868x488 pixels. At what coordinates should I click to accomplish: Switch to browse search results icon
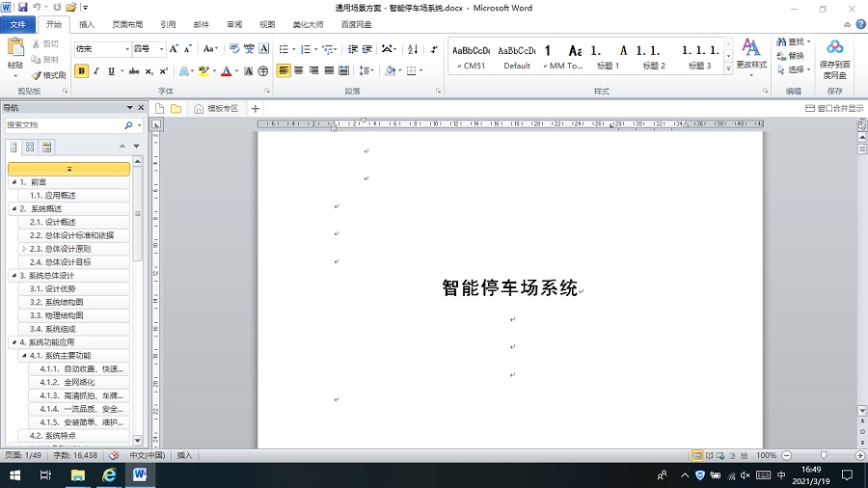[x=46, y=147]
